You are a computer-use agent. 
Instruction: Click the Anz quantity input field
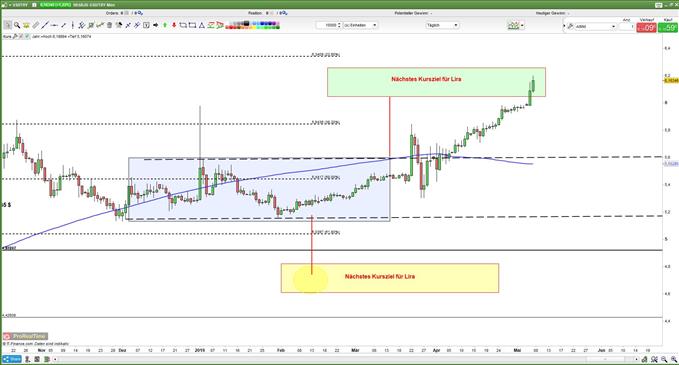pyautogui.click(x=626, y=26)
